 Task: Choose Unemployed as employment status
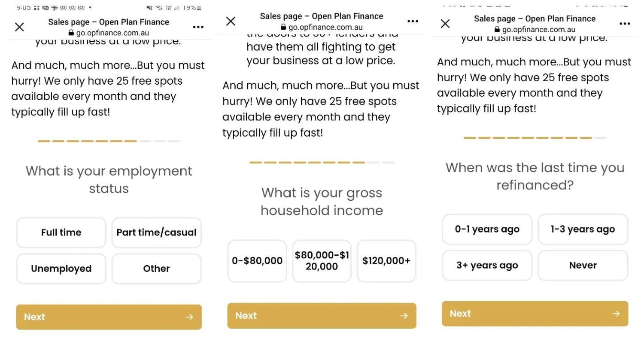coord(61,269)
